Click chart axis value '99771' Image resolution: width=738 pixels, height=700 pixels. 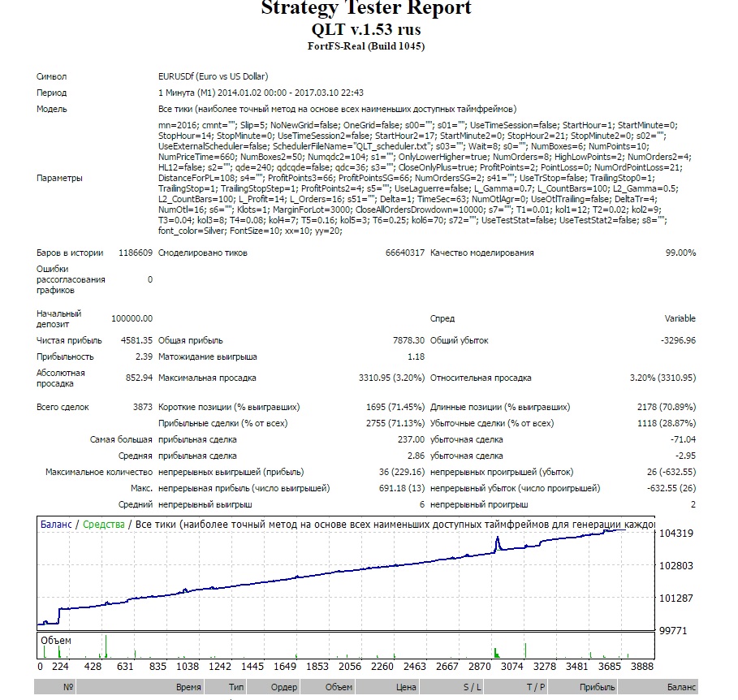pyautogui.click(x=673, y=631)
